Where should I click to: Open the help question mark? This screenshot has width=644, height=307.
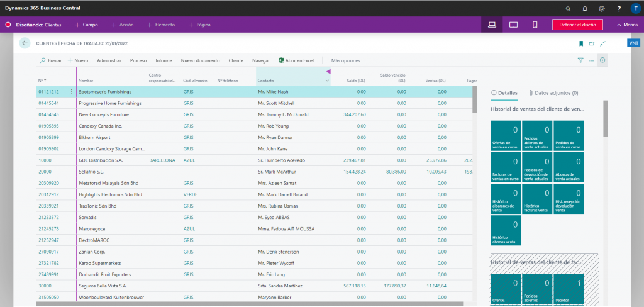[x=619, y=8]
